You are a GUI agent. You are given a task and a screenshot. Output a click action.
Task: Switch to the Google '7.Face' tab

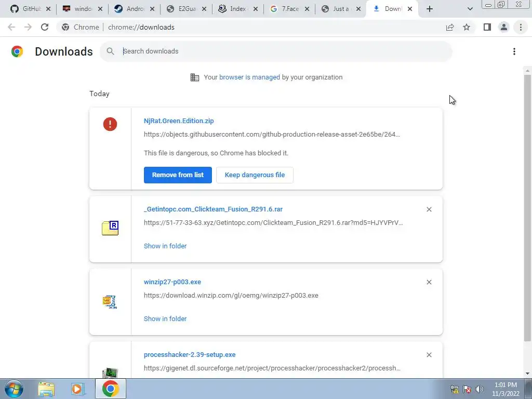pos(289,9)
